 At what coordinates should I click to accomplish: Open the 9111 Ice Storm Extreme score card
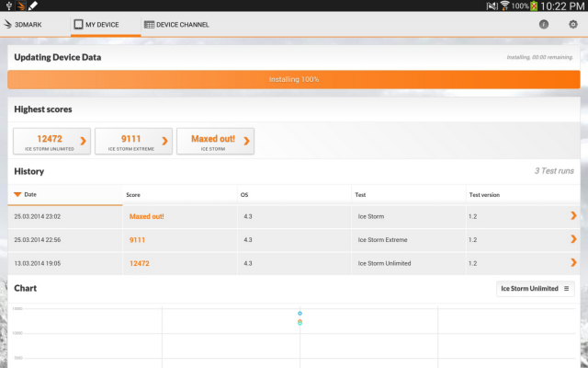[133, 141]
